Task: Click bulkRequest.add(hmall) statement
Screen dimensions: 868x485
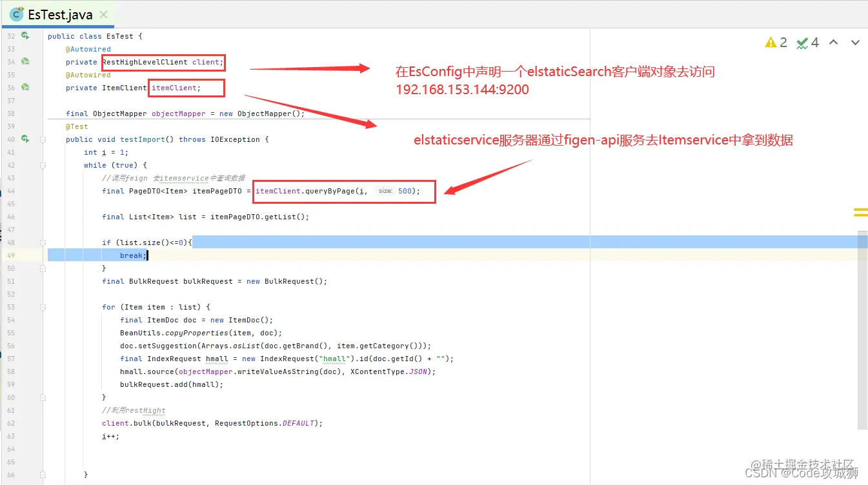Action: (x=172, y=384)
